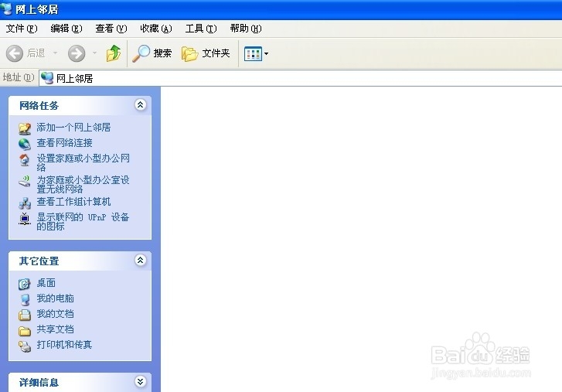This screenshot has width=562, height=392.
Task: Click the 共享文档 folder icon
Action: click(x=25, y=331)
